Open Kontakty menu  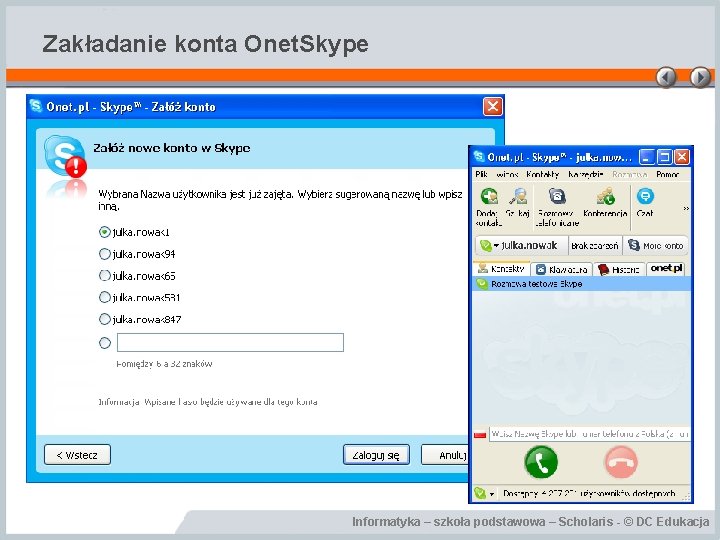tap(543, 174)
